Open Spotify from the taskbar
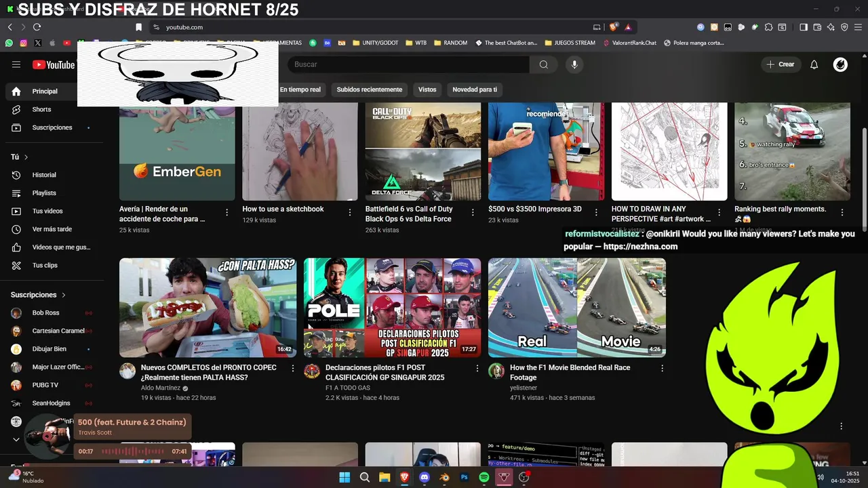This screenshot has width=868, height=488. click(484, 477)
